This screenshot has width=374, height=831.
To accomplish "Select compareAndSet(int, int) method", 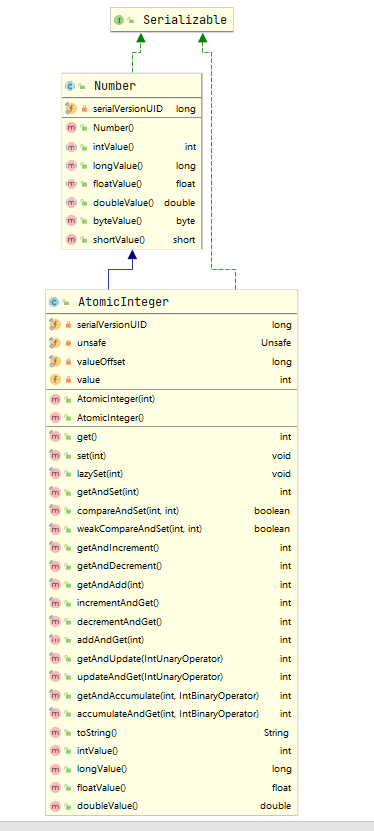I will point(172,510).
